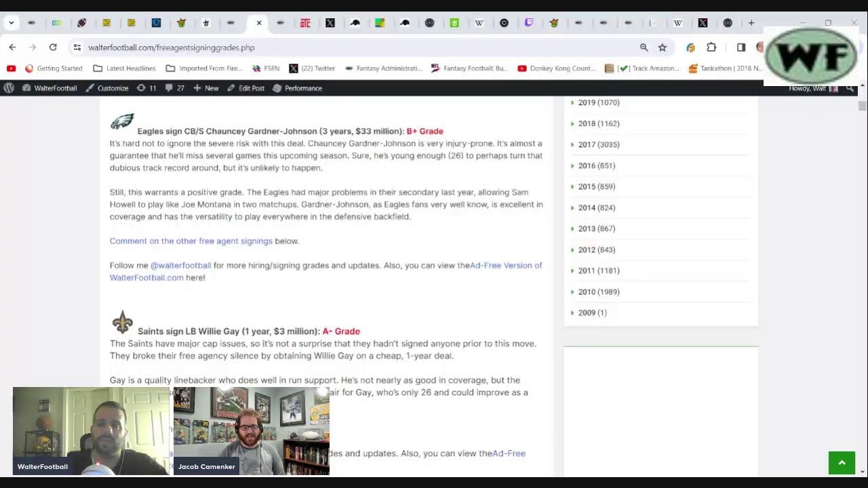
Task: Click the WordPress logo menu
Action: pyautogui.click(x=9, y=88)
